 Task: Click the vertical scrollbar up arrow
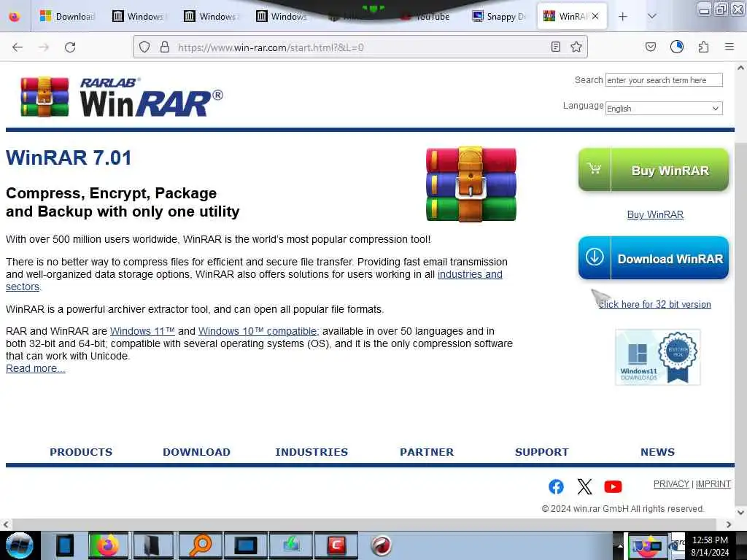tap(741, 68)
